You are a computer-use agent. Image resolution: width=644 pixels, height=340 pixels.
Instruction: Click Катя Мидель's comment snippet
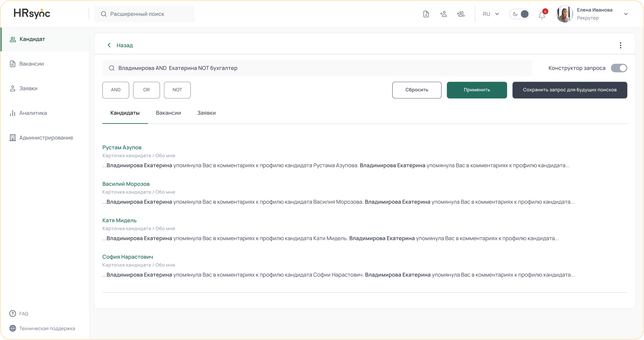pos(331,238)
